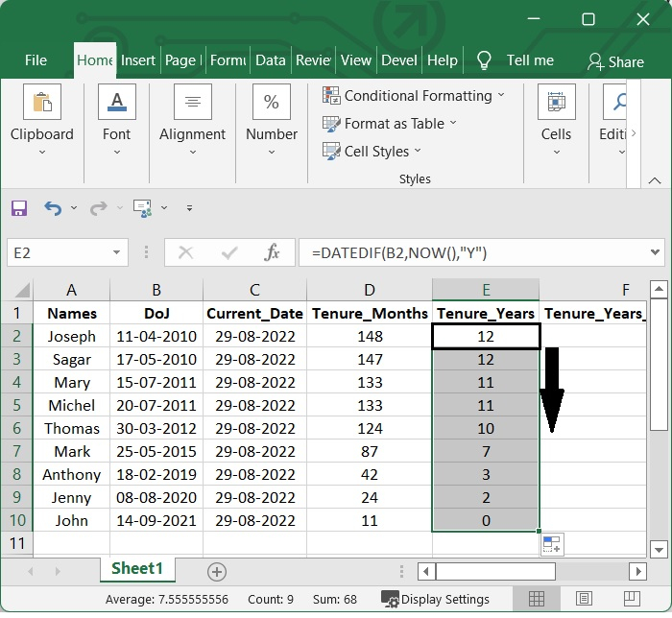This screenshot has width=672, height=618.
Task: Click the New Sheet plus icon
Action: (x=217, y=571)
